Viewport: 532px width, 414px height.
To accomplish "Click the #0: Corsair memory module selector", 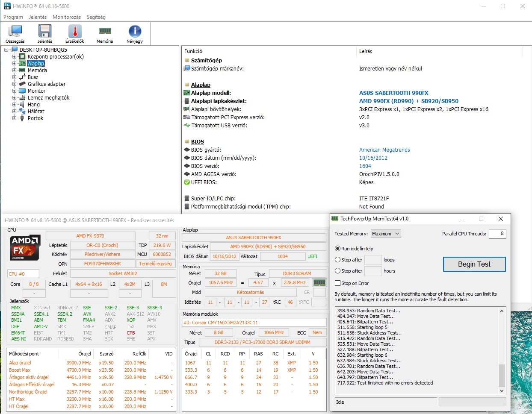I will (x=254, y=323).
